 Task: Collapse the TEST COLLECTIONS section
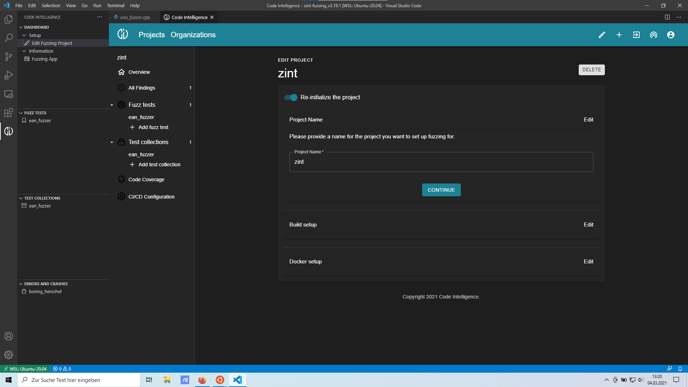click(21, 198)
